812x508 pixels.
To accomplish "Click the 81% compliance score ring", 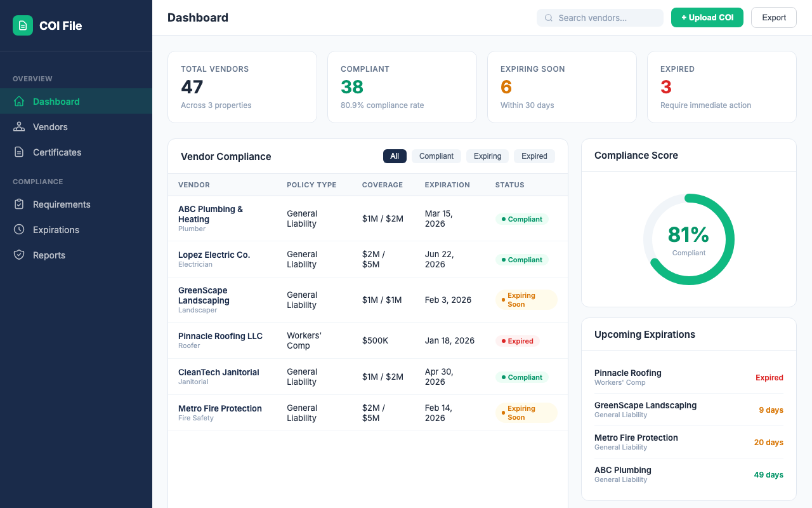I will [689, 239].
